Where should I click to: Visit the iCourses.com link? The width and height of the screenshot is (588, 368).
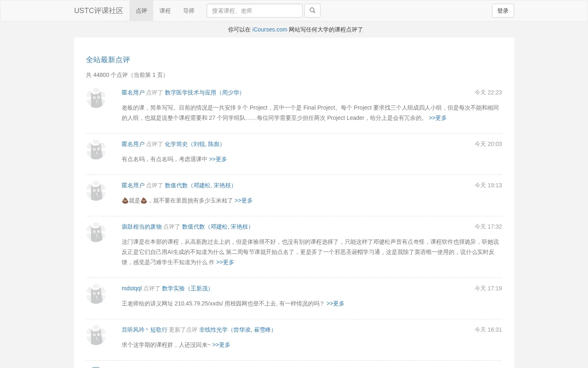[269, 29]
